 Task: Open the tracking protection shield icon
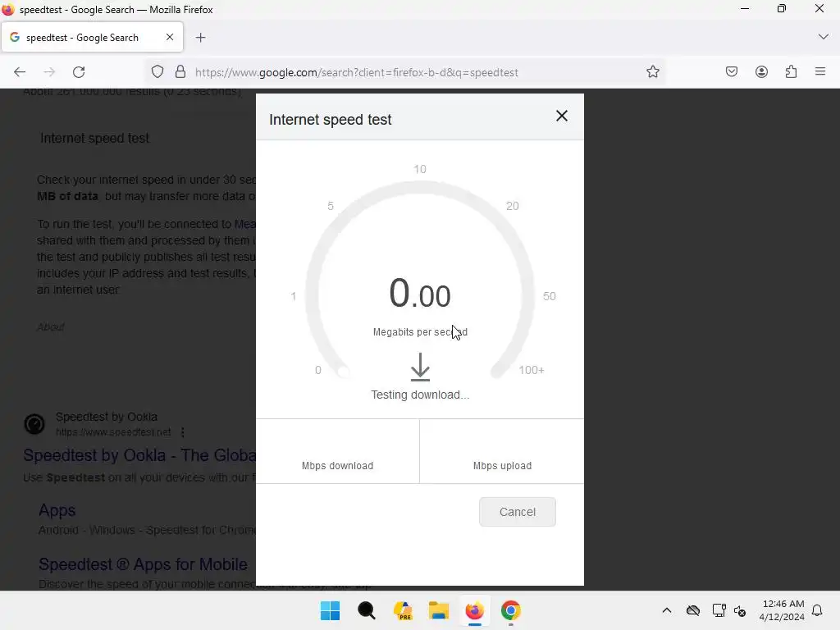point(157,72)
